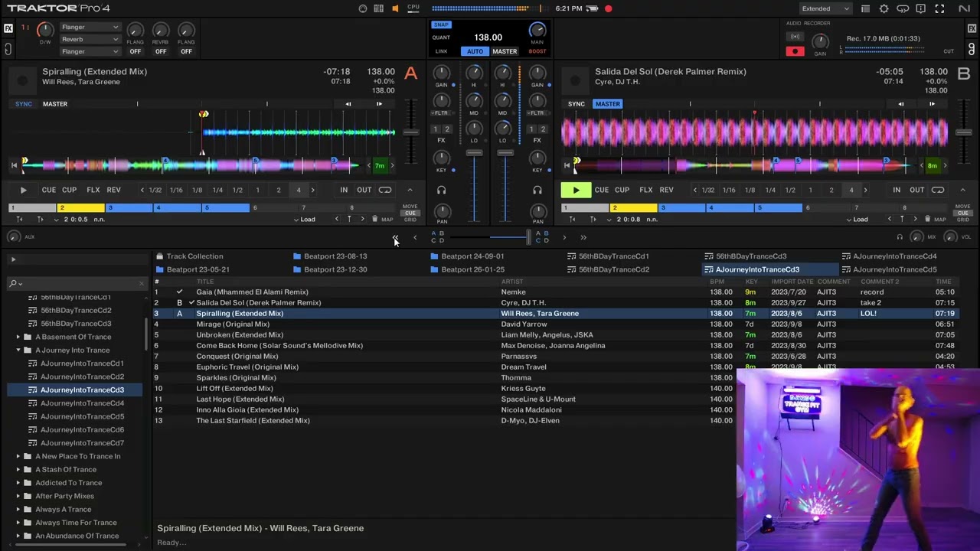980x551 pixels.
Task: Click MAP button on deck B
Action: click(939, 220)
